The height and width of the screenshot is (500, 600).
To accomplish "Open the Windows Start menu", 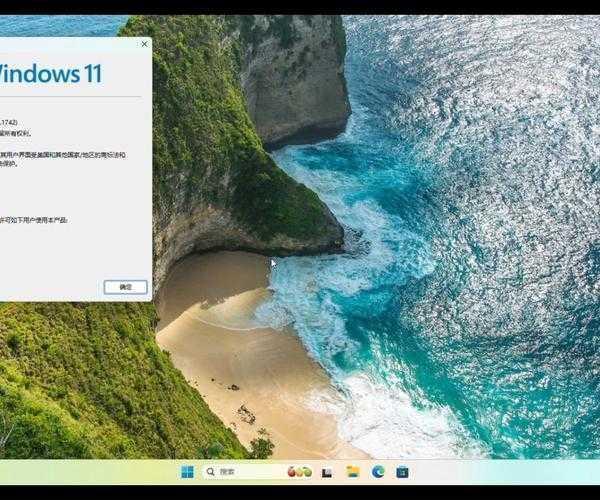I will pyautogui.click(x=187, y=472).
